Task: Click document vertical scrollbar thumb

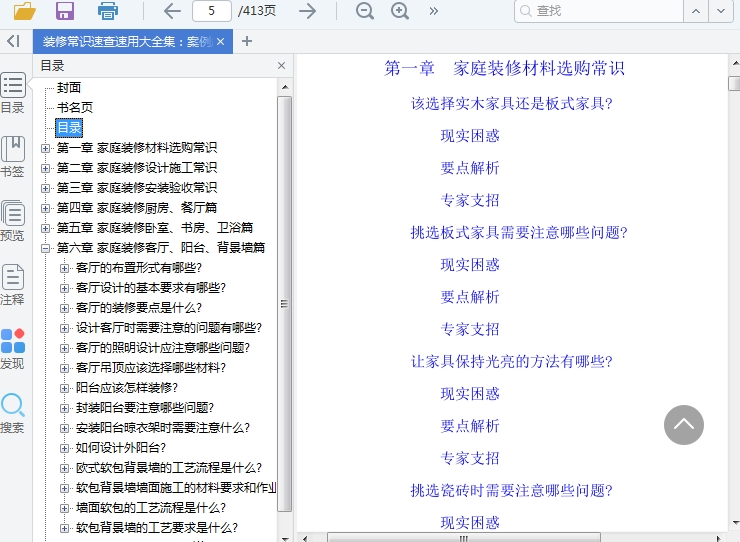Action: coord(734,83)
